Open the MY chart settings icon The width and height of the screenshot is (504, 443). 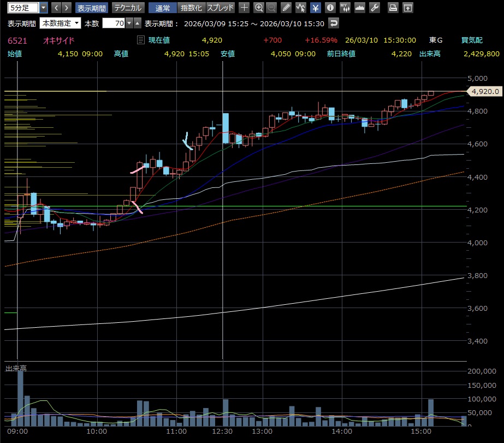point(345,8)
